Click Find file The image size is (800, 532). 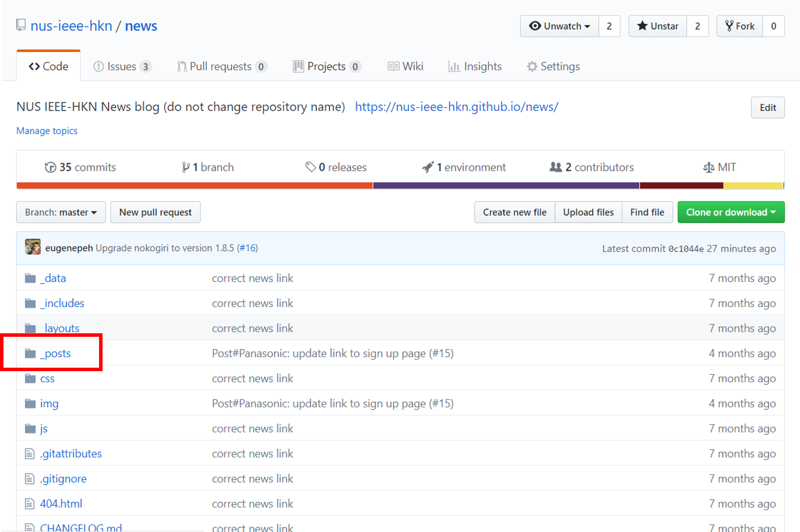(x=647, y=212)
